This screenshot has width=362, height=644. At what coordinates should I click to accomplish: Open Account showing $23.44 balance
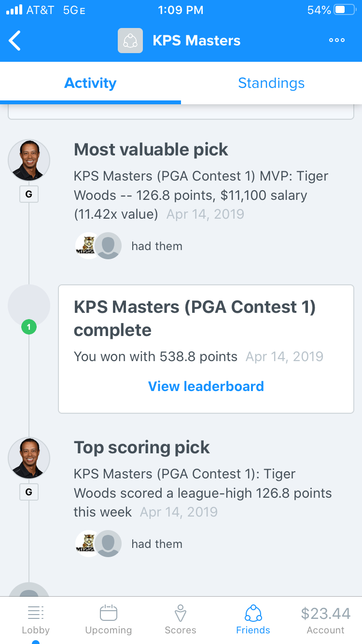[325, 620]
